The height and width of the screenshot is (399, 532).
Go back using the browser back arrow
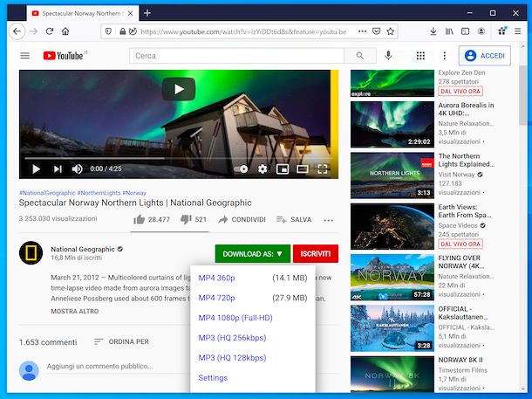tap(17, 31)
